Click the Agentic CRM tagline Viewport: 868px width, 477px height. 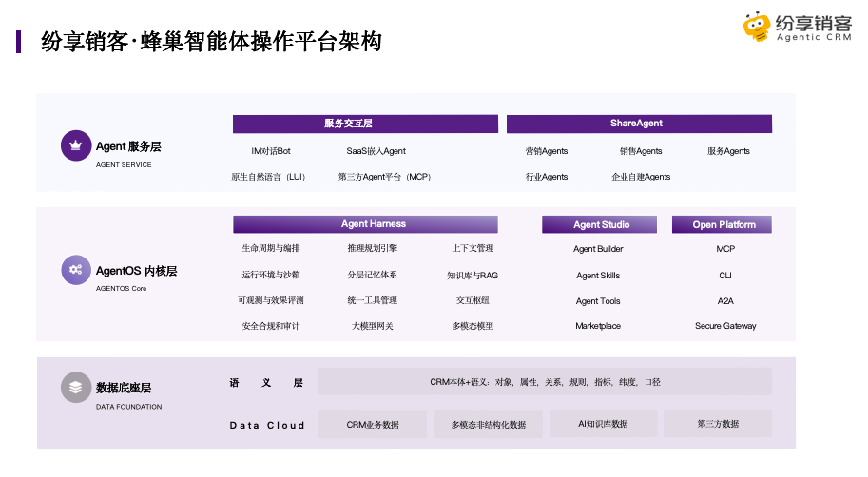[x=814, y=37]
